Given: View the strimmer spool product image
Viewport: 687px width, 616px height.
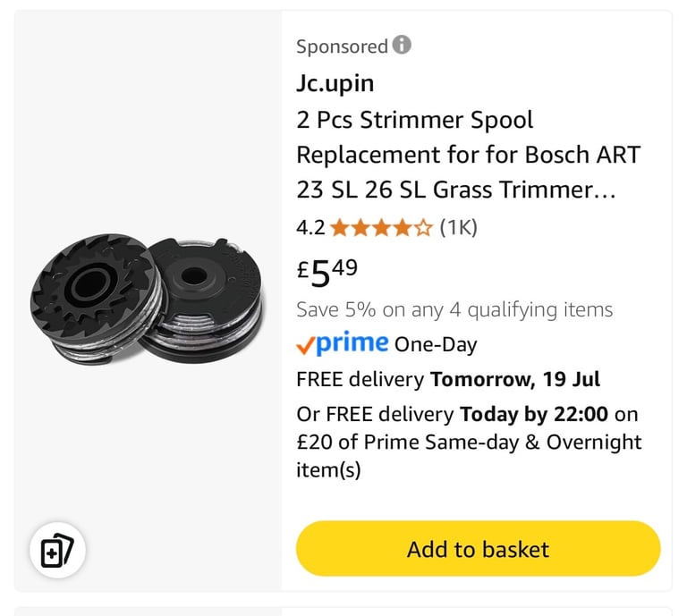Looking at the screenshot, I should tap(147, 299).
